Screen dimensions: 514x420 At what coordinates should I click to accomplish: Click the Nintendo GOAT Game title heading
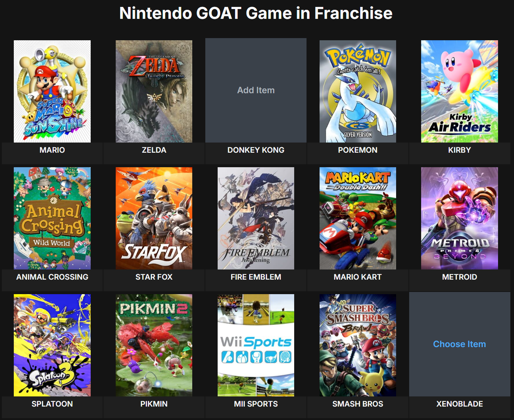pyautogui.click(x=256, y=13)
